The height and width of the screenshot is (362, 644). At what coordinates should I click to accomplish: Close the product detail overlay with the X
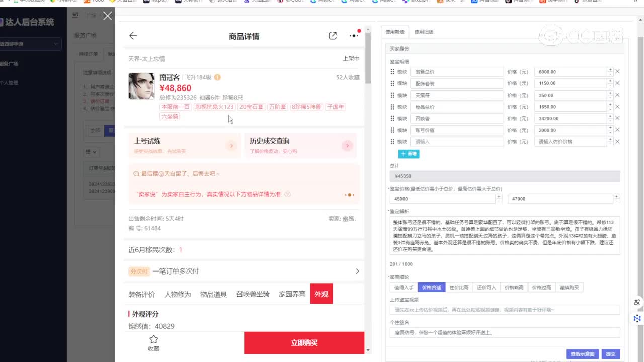point(108,16)
